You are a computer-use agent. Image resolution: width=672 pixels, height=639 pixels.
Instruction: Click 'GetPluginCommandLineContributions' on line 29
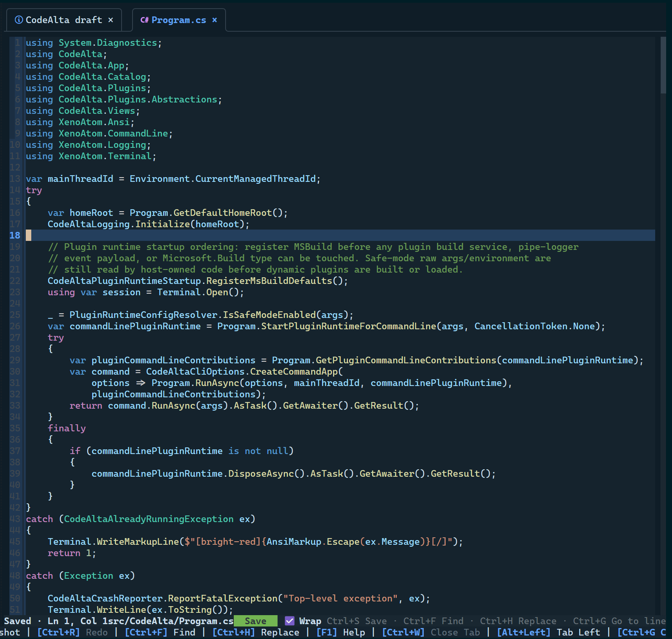406,360
